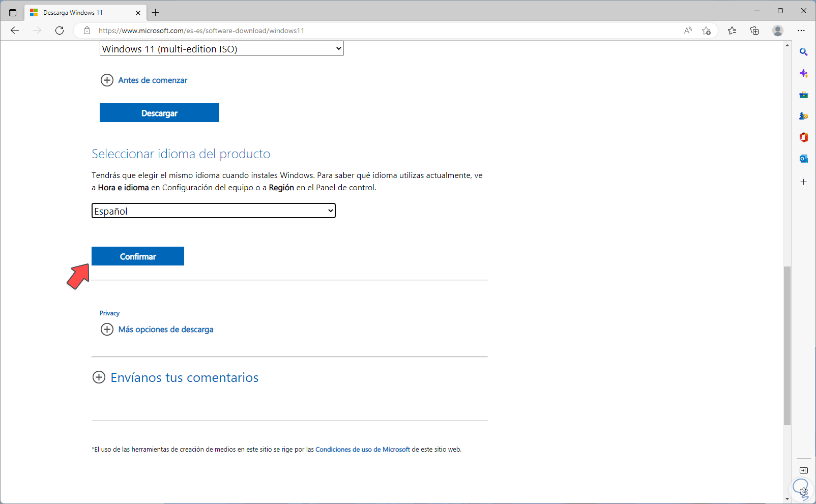Screen dimensions: 816x504
Task: Open the sidebar Games icon
Action: (x=804, y=116)
